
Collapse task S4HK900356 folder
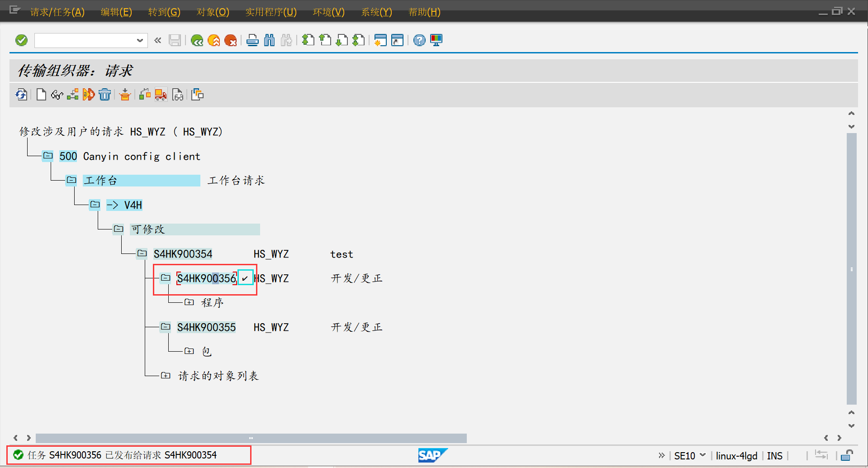[x=166, y=278]
